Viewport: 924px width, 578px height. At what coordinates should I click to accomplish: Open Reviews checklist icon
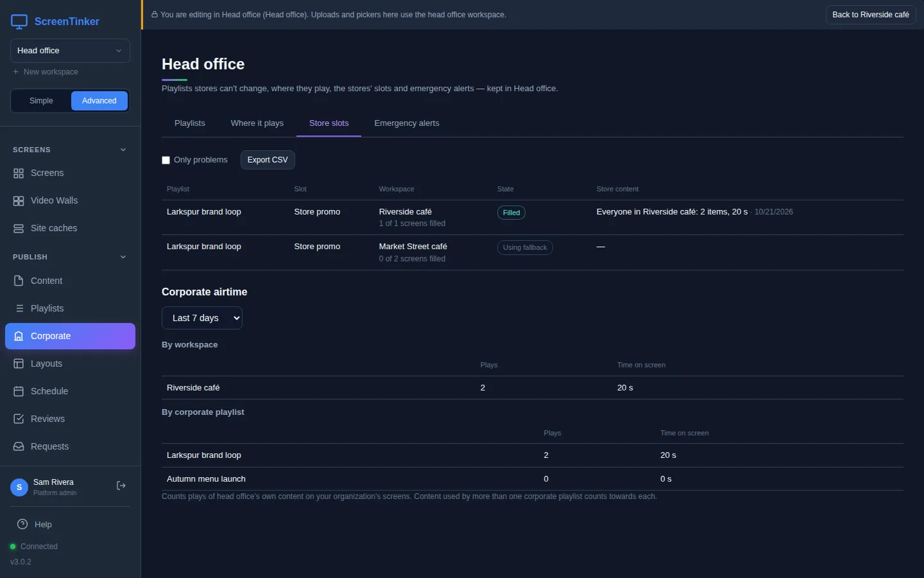coord(19,419)
